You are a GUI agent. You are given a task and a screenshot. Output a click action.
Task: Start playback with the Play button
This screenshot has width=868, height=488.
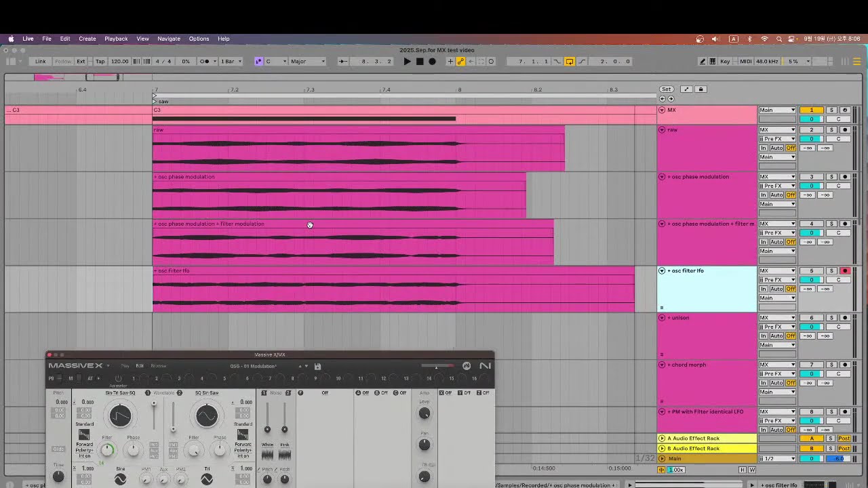(407, 62)
